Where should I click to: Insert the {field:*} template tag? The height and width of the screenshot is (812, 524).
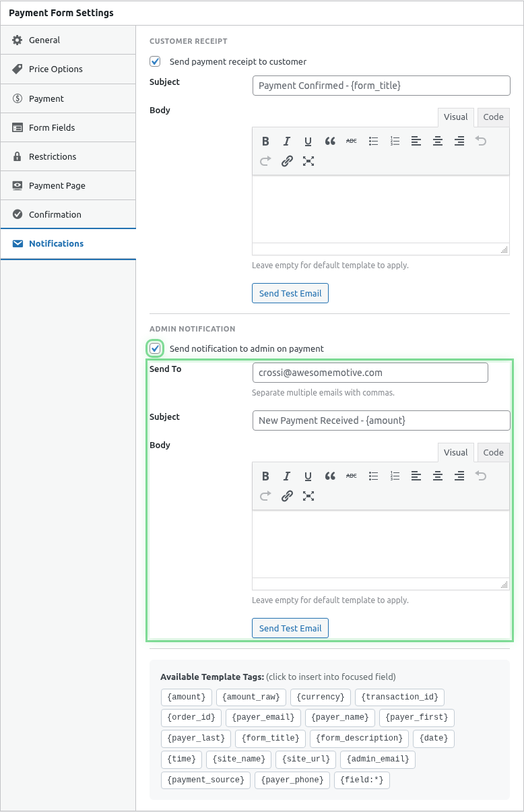363,780
